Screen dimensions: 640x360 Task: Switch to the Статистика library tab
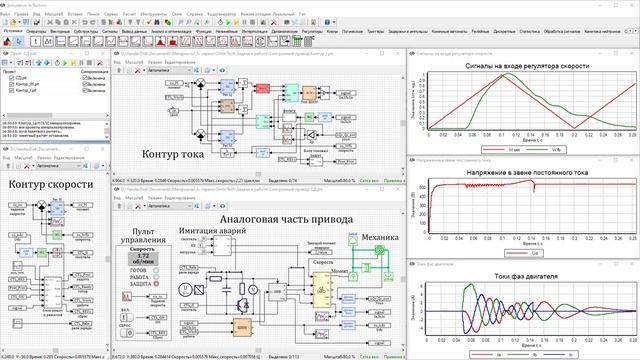click(x=530, y=31)
